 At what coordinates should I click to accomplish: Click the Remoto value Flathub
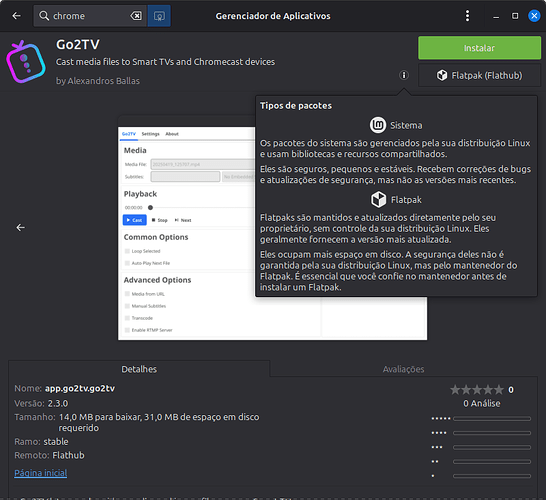tap(68, 455)
